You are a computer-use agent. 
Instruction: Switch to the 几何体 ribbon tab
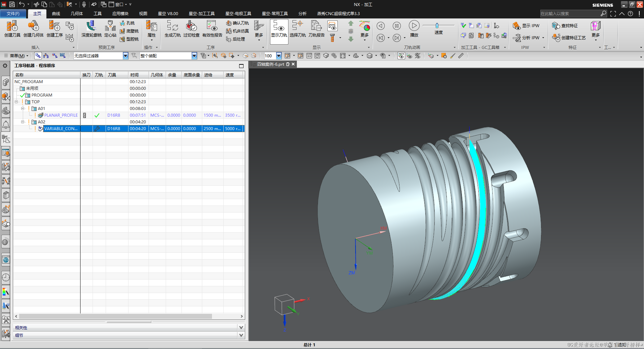coord(77,14)
